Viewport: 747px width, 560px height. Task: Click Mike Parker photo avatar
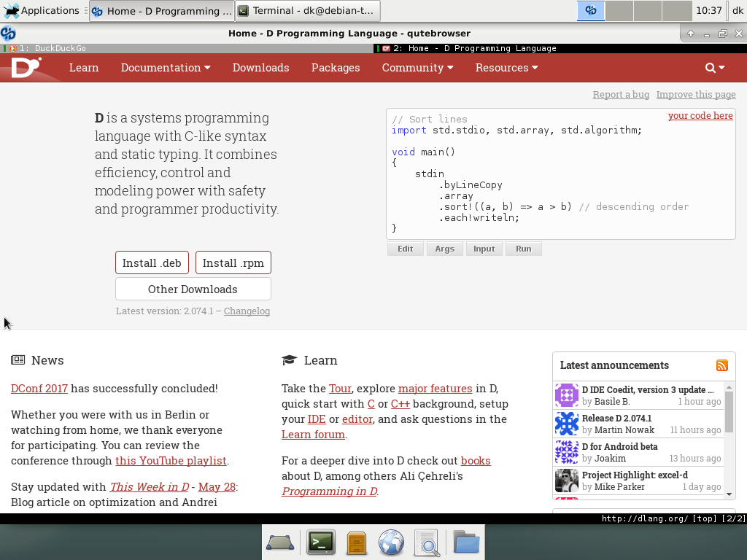click(x=566, y=481)
